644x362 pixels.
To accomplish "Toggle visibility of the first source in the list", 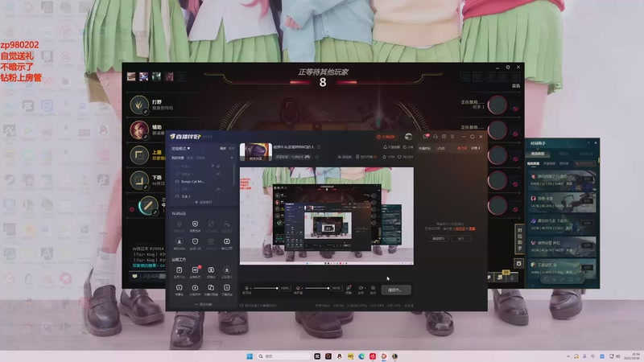I will [218, 167].
